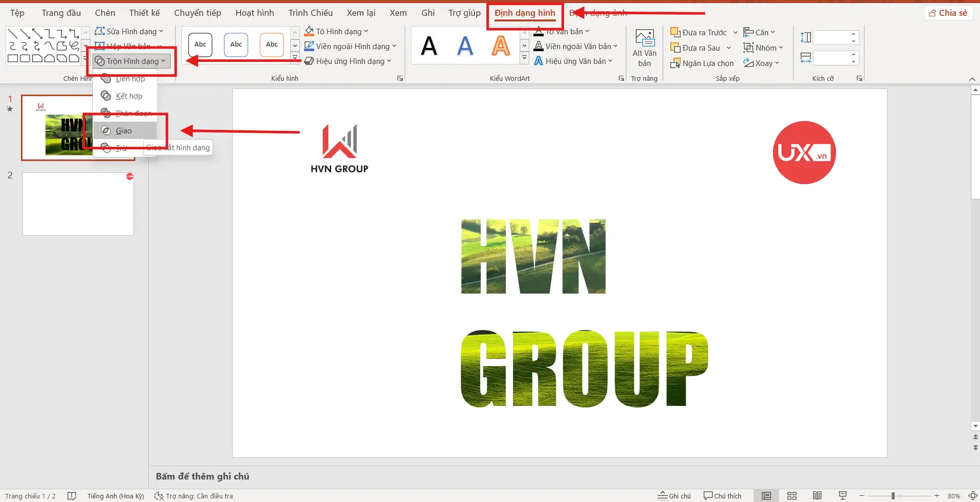Click the zoom slider handle
The image size is (980, 502).
tap(893, 495)
